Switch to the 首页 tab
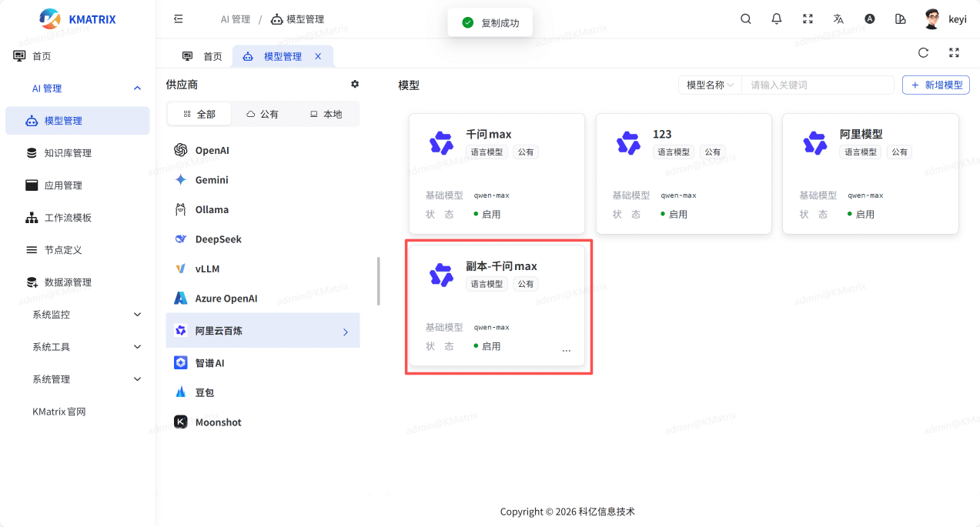Viewport: 980px width, 527px height. pyautogui.click(x=202, y=56)
